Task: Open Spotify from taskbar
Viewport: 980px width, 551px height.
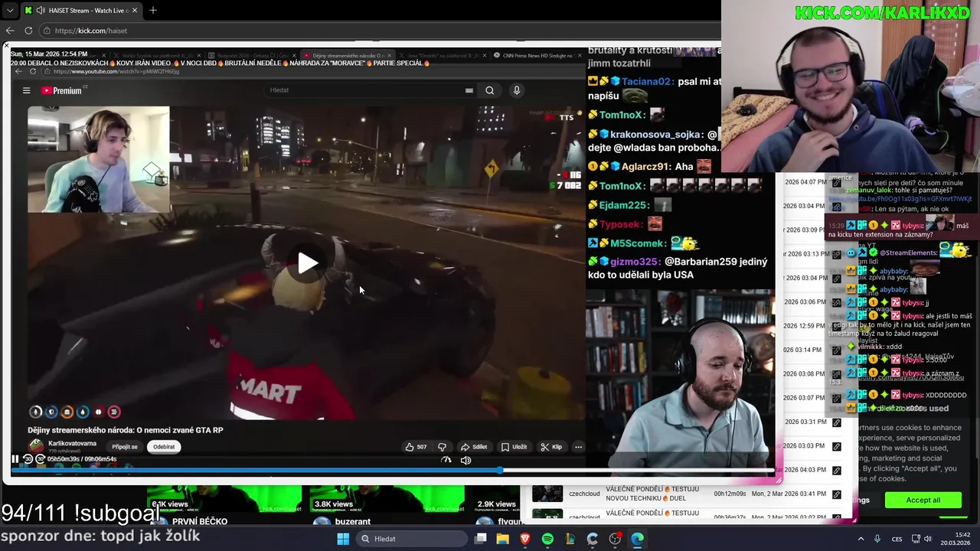Action: click(x=547, y=539)
